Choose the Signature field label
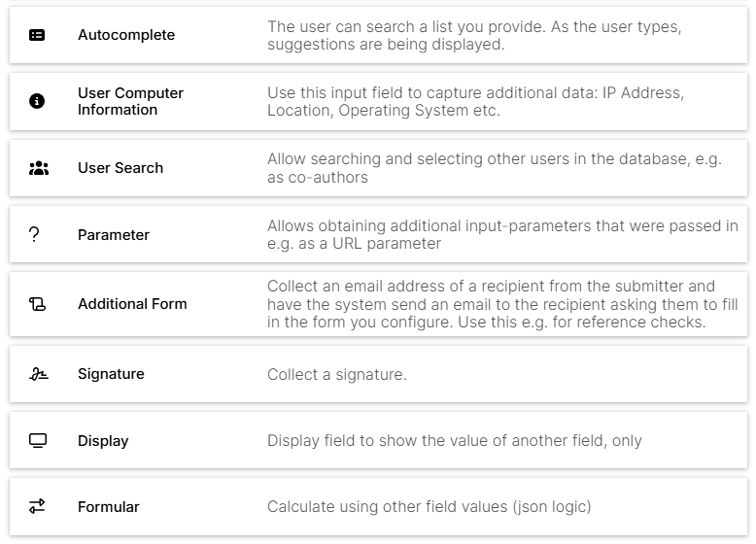 pyautogui.click(x=111, y=374)
